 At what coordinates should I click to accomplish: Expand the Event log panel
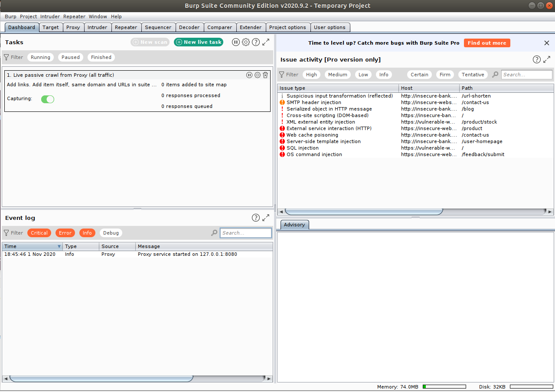pyautogui.click(x=266, y=218)
